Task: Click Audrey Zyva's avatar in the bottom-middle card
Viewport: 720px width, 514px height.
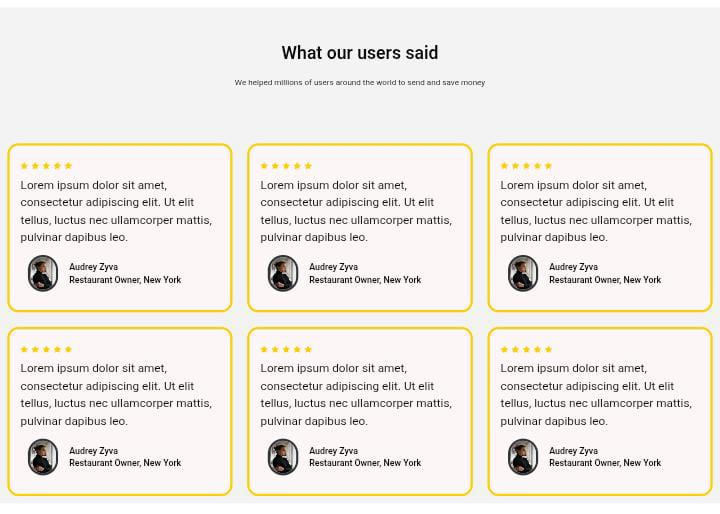Action: click(x=283, y=457)
